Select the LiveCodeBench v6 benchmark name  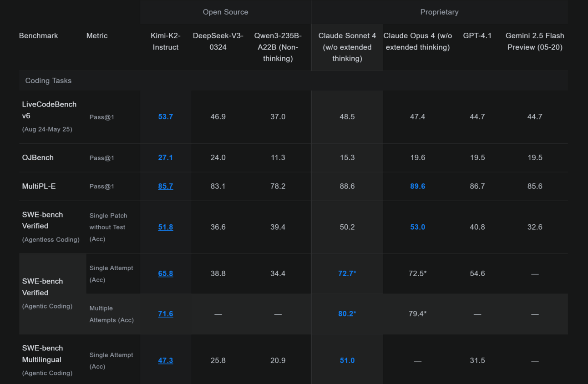tap(49, 110)
